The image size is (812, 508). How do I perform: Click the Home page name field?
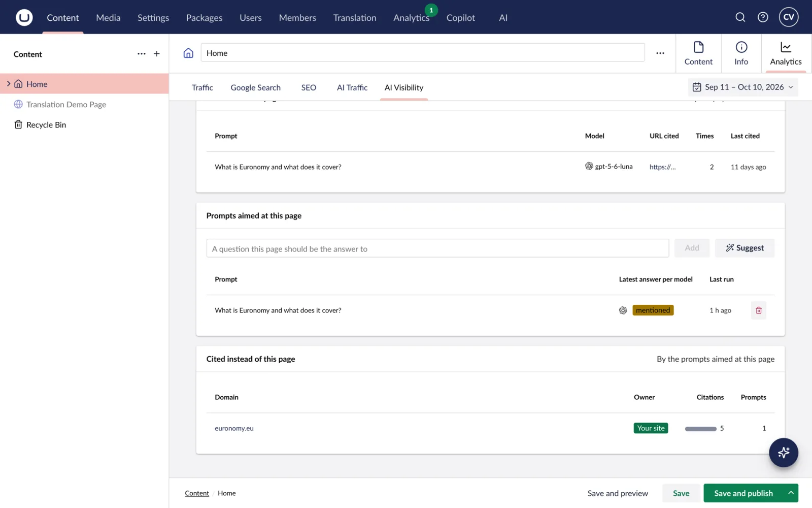pos(423,53)
